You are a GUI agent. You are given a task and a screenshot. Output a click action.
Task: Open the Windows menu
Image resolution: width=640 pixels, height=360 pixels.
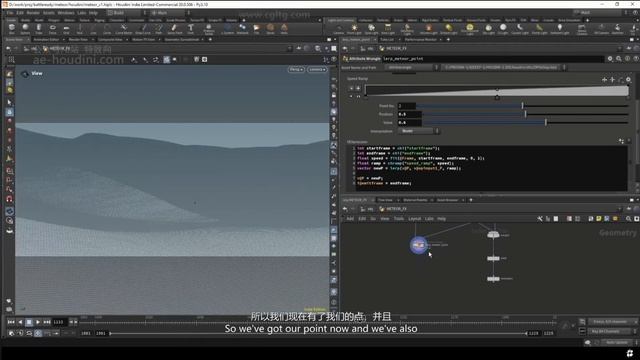[66, 13]
